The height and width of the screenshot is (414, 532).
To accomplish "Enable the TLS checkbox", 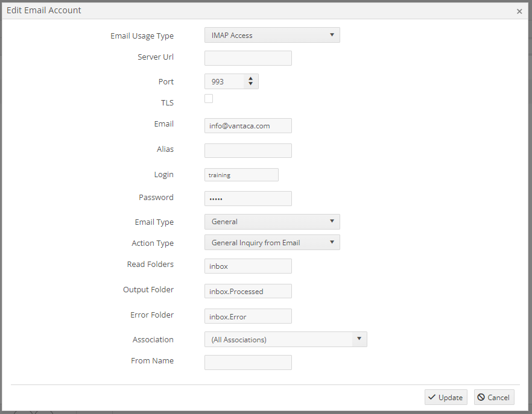I will (209, 99).
